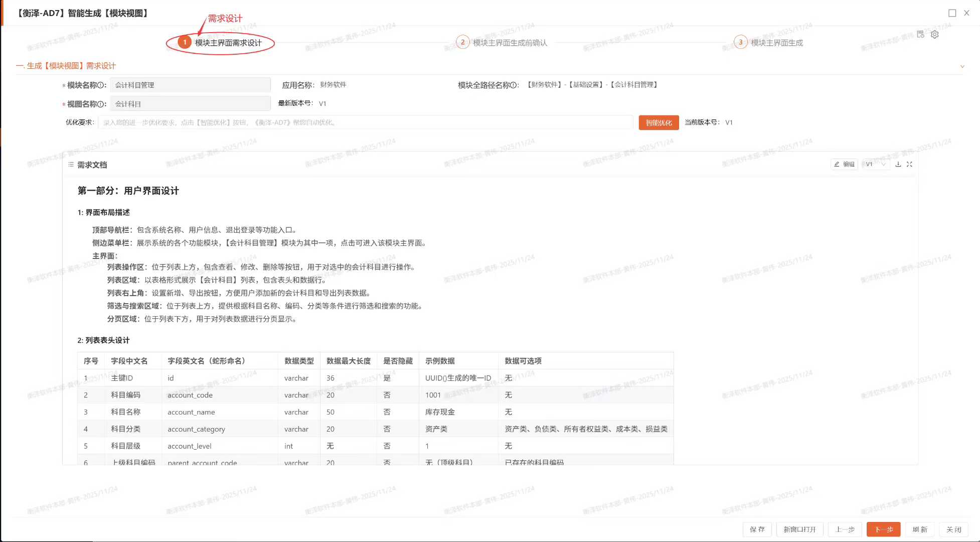Viewport: 980px width, 542px height.
Task: Click the 需求文档 list icon
Action: 71,165
